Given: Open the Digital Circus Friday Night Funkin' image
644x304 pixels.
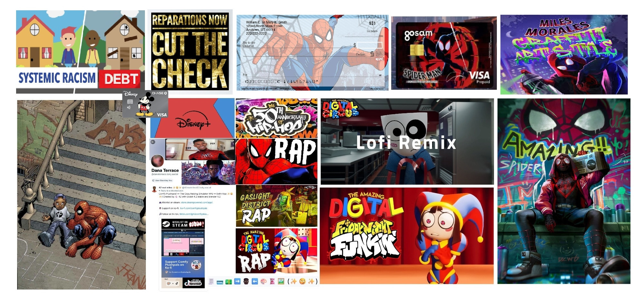Looking at the screenshot, I should pyautogui.click(x=407, y=236).
